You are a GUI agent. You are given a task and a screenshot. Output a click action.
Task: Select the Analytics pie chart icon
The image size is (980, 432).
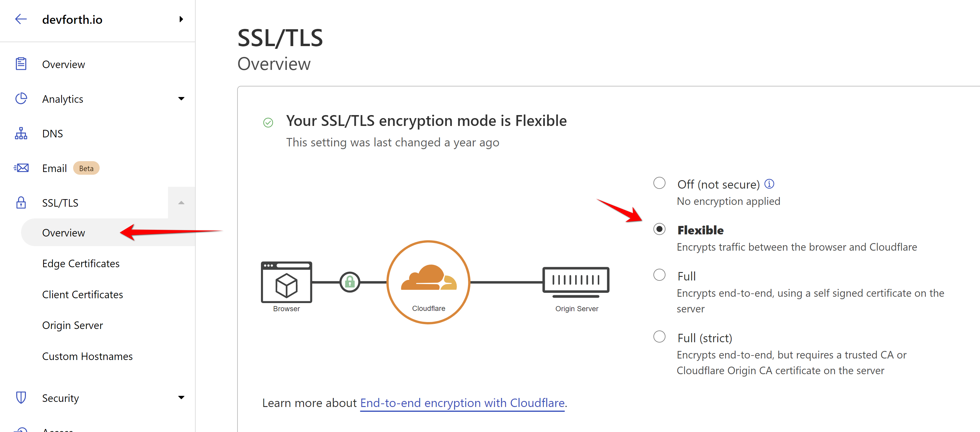click(x=21, y=98)
